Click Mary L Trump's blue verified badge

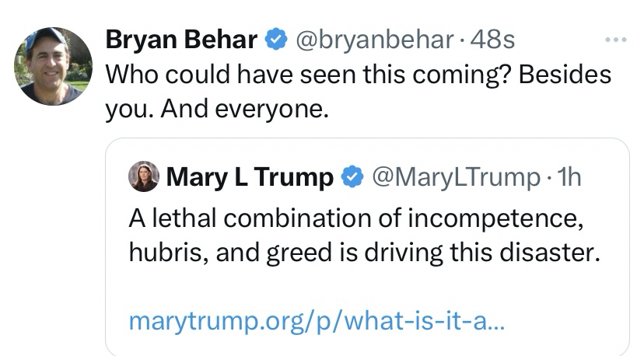pyautogui.click(x=352, y=177)
